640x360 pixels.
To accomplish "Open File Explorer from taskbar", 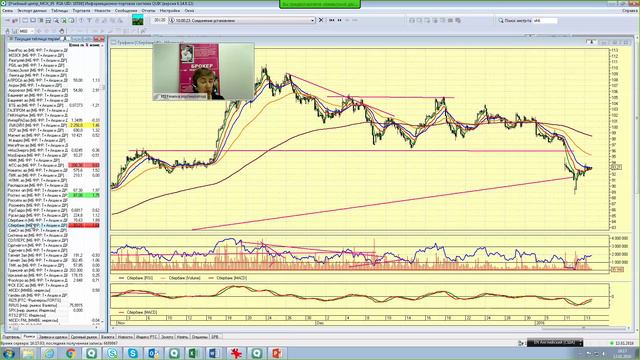I will pyautogui.click(x=28, y=353).
